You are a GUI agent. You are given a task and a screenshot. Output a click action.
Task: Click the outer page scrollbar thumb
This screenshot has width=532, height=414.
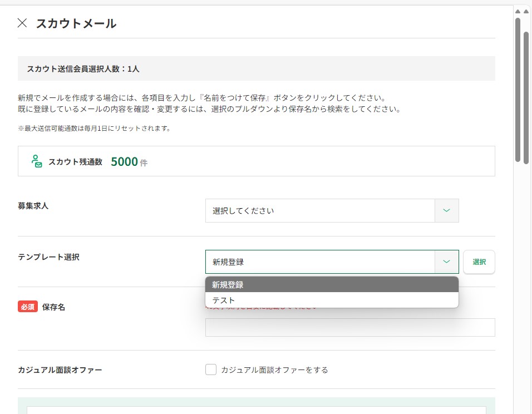coord(526,98)
